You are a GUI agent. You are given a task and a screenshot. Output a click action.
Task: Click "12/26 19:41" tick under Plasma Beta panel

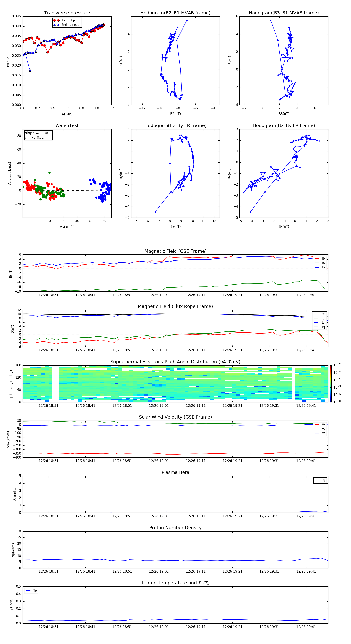pyautogui.click(x=306, y=516)
